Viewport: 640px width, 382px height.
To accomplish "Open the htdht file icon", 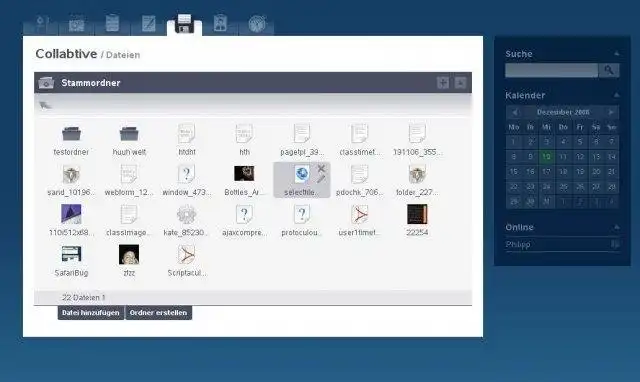I will [187, 133].
